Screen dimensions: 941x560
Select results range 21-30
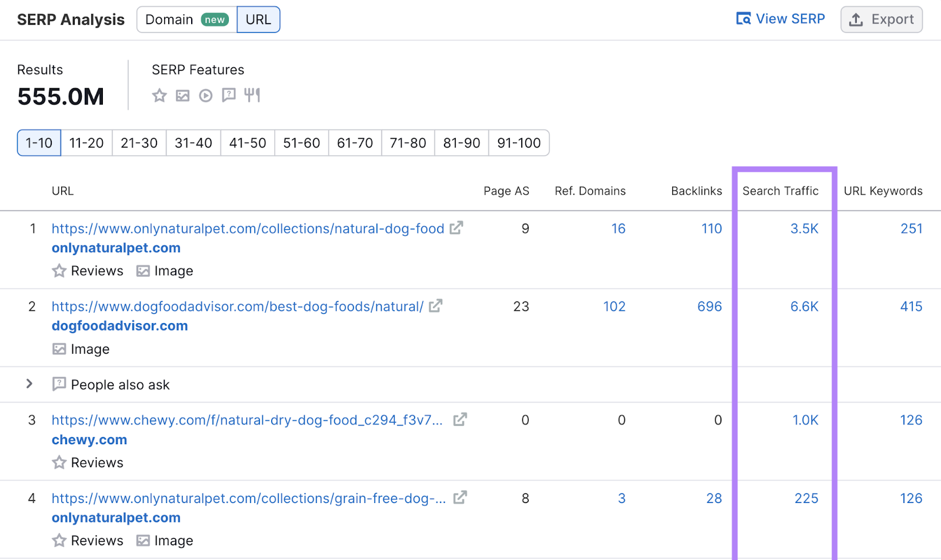coord(139,143)
